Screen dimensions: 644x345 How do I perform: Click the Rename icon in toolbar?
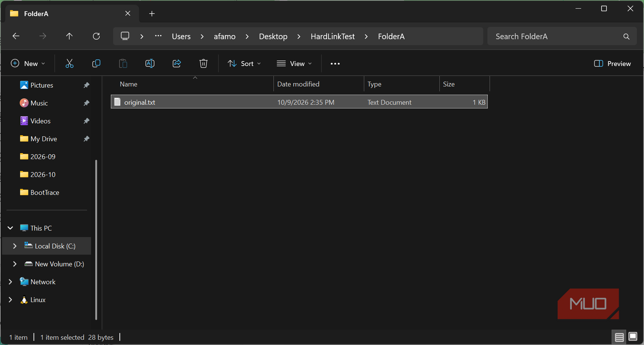(x=150, y=64)
